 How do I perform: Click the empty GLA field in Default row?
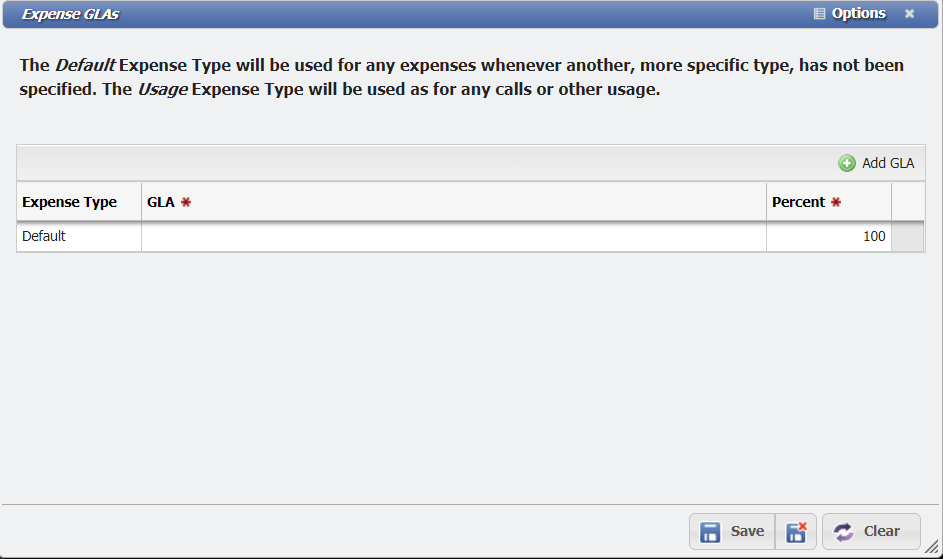[453, 237]
